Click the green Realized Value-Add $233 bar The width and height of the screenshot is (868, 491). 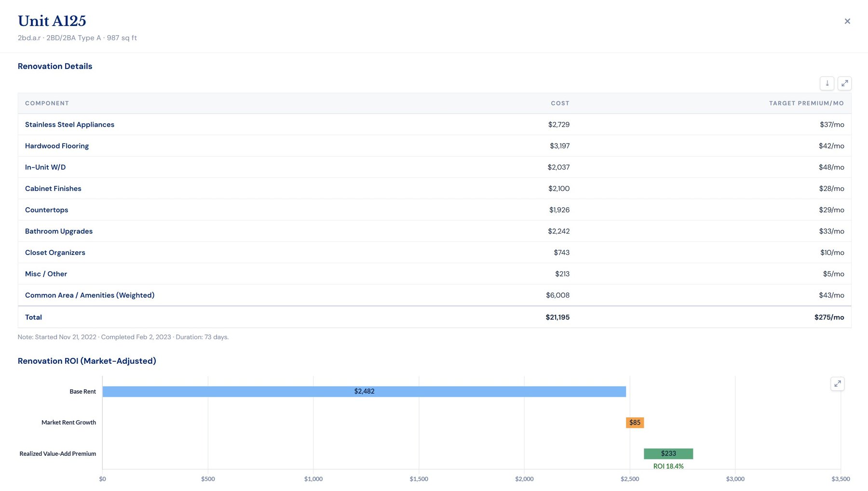point(668,453)
